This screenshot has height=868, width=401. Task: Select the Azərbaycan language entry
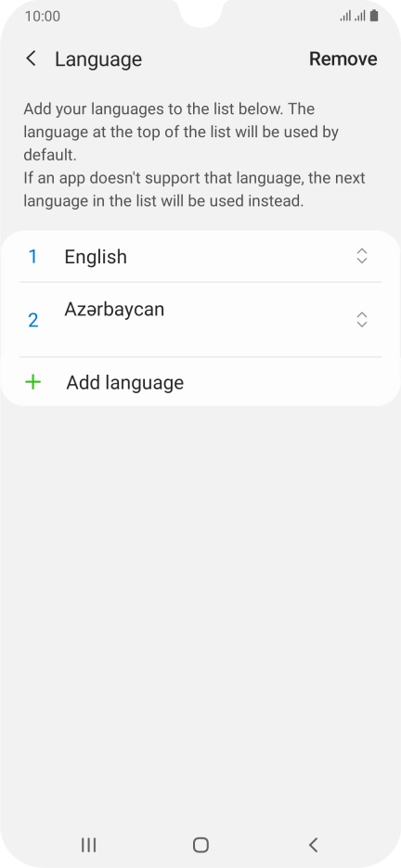pos(200,319)
